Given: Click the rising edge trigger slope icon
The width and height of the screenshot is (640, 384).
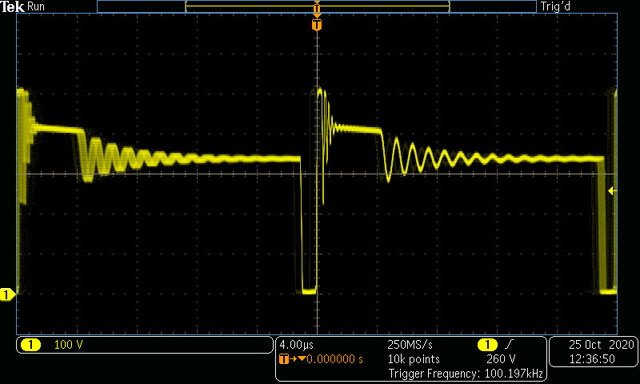Looking at the screenshot, I should tap(509, 345).
